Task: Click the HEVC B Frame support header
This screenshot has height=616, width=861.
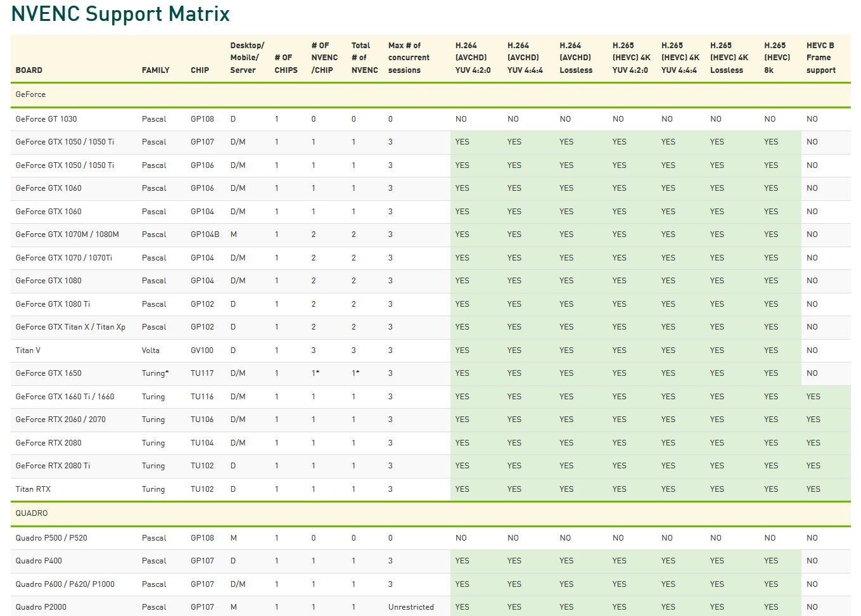Action: click(x=821, y=58)
